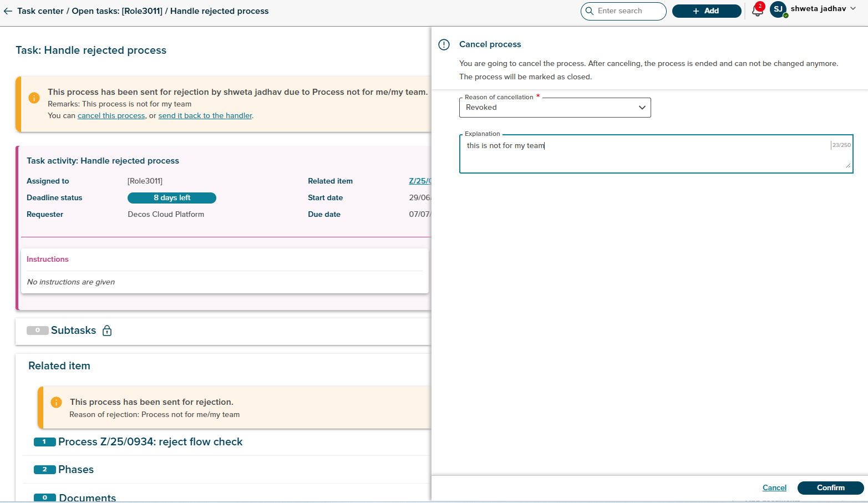Click the orange info icon in rejection banner
This screenshot has width=868, height=503.
[x=34, y=98]
